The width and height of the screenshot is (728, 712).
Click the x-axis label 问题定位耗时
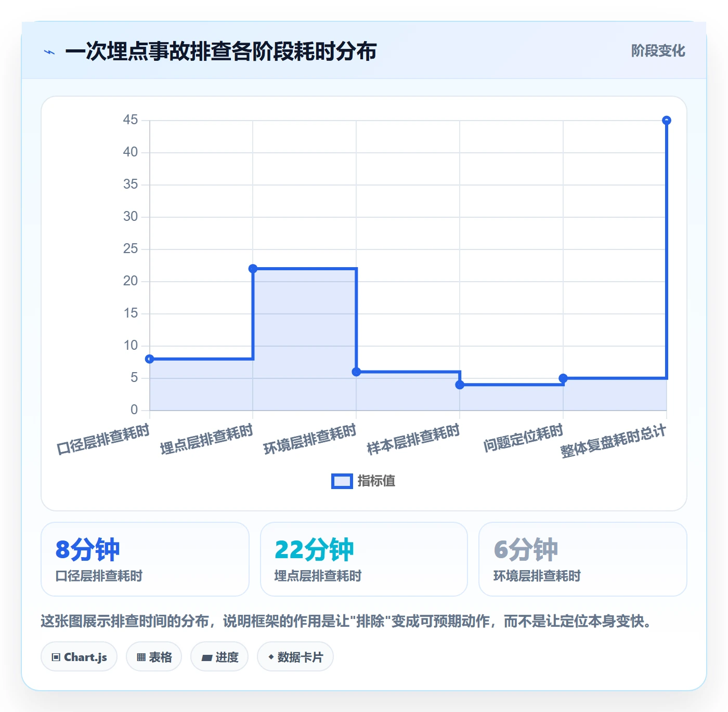[523, 438]
